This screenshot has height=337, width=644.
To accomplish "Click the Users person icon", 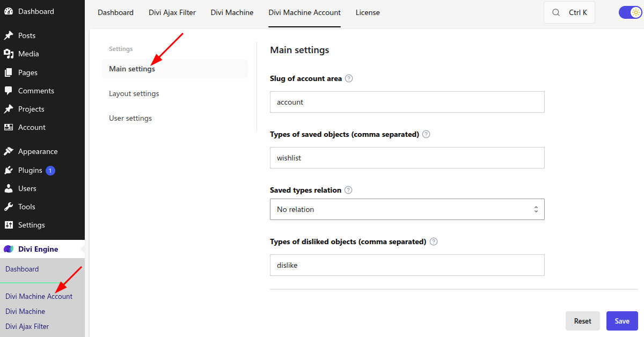I will 9,188.
